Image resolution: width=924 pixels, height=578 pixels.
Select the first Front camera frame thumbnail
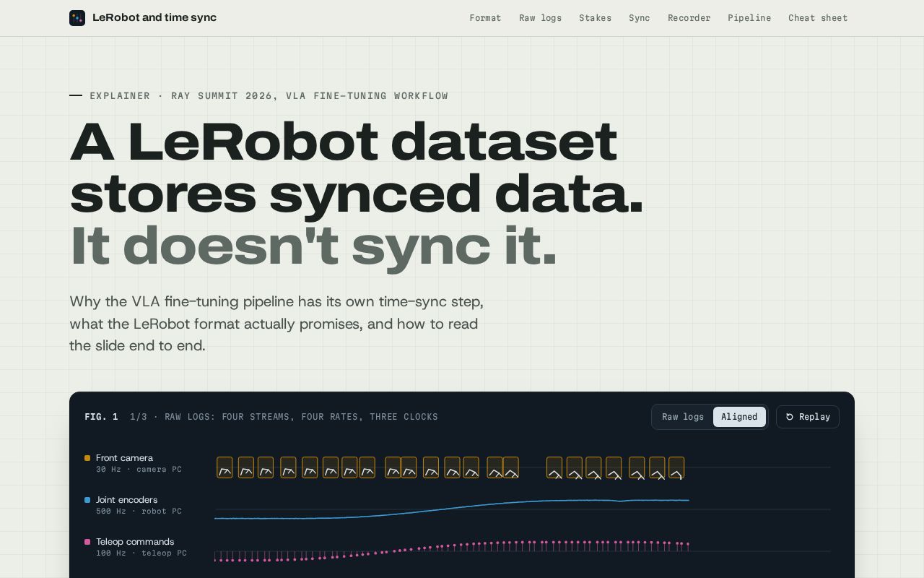(x=225, y=467)
